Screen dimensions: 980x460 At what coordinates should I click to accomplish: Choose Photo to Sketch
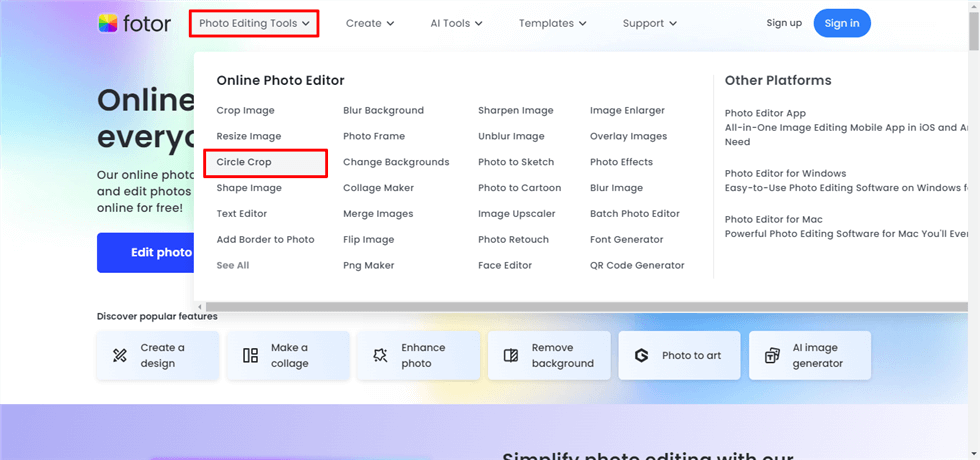click(516, 162)
